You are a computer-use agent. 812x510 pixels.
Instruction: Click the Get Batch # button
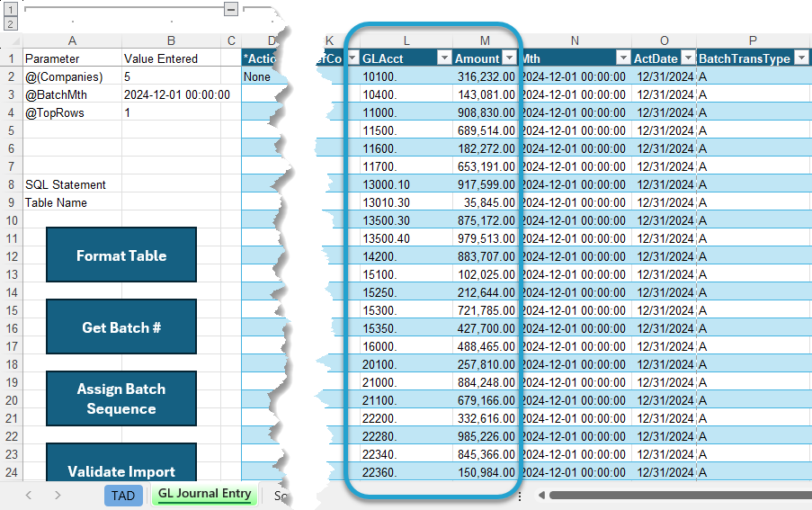click(121, 327)
